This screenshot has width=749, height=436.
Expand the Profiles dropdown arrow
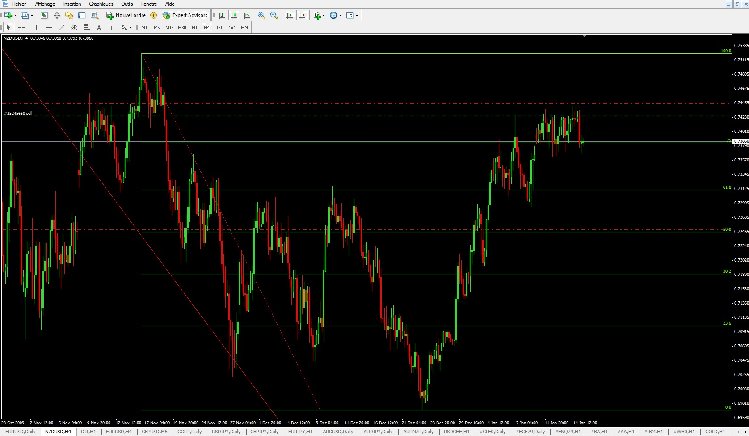[32, 15]
